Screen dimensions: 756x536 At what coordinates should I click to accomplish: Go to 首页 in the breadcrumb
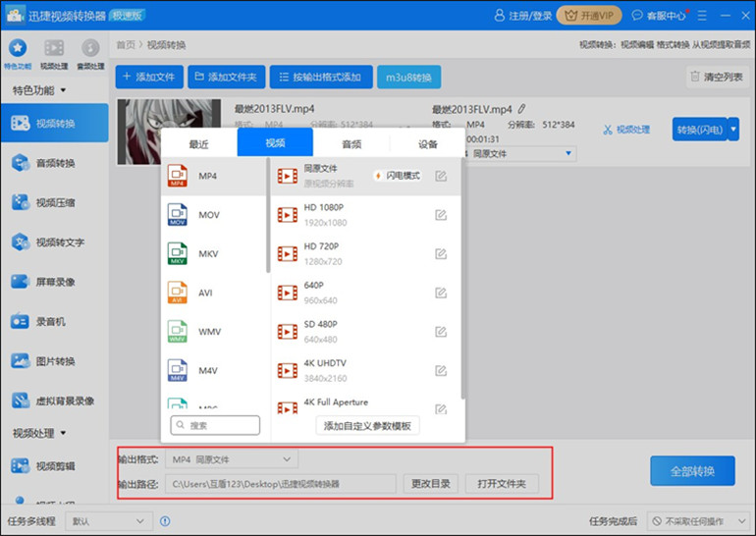pos(126,45)
